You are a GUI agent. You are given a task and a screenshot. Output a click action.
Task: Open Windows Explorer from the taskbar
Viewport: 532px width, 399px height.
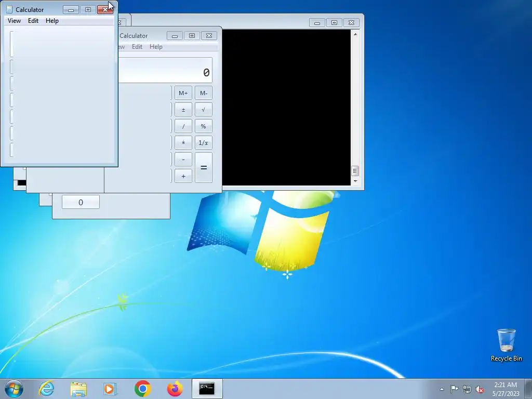[78, 389]
